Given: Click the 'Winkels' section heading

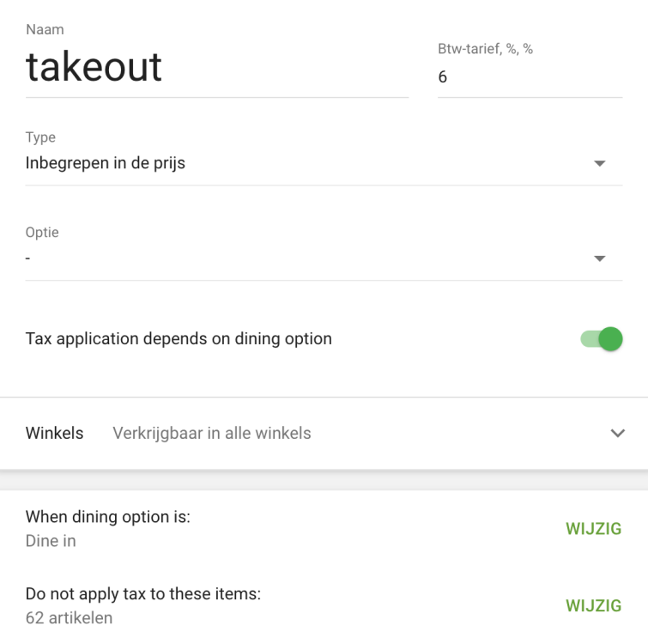Looking at the screenshot, I should click(55, 433).
